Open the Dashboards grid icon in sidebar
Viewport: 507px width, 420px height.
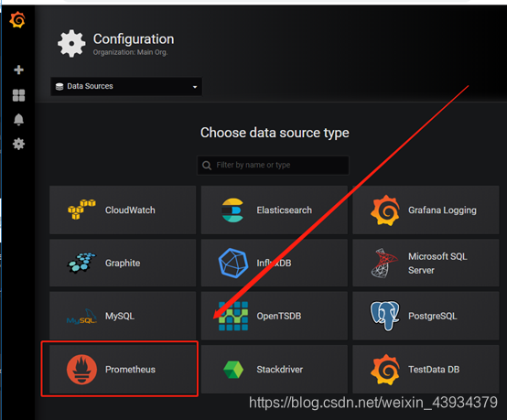point(18,95)
